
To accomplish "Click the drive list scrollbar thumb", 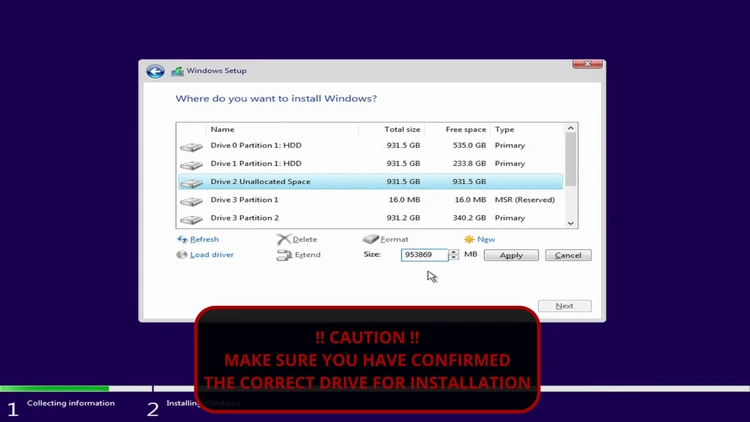I will [x=570, y=160].
